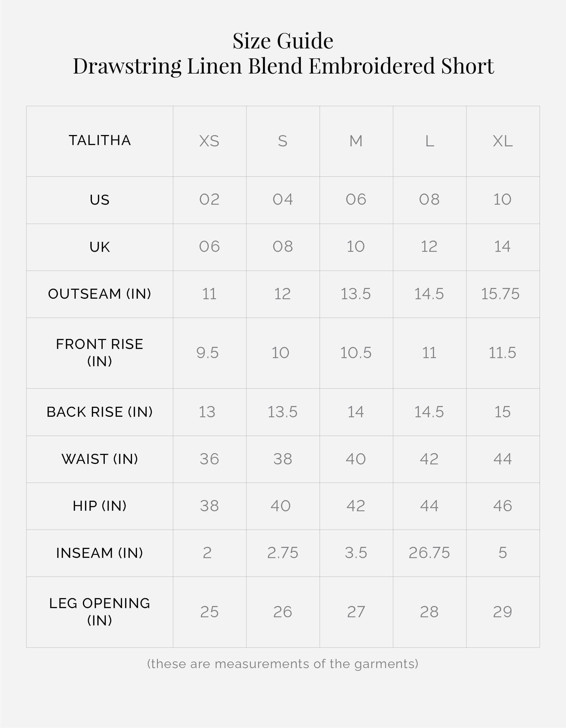The height and width of the screenshot is (728, 566).
Task: Click the garment measurements footnote text
Action: coord(283,664)
